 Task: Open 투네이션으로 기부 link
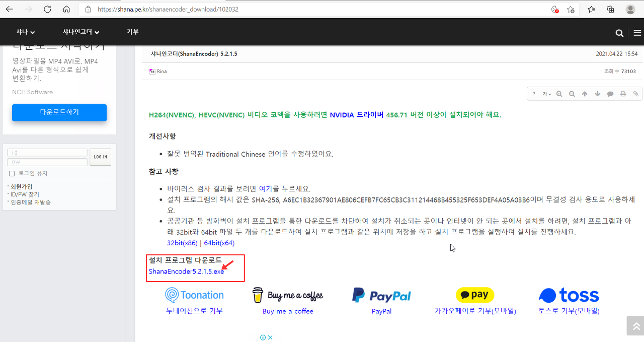coord(194,311)
